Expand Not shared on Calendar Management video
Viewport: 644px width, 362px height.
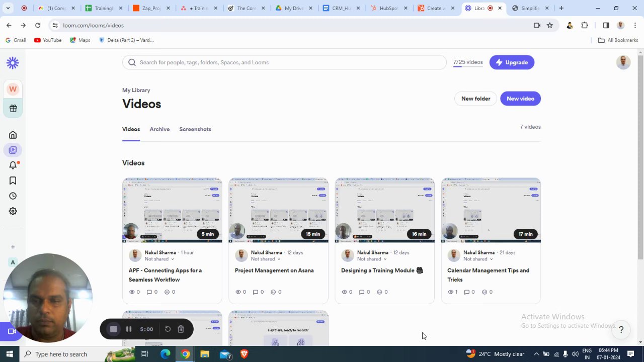tap(478, 259)
